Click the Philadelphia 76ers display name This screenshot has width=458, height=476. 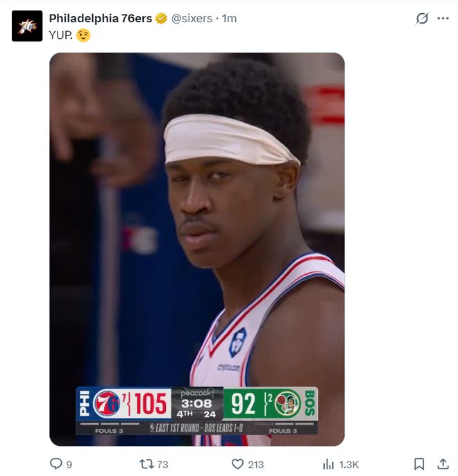click(x=100, y=19)
